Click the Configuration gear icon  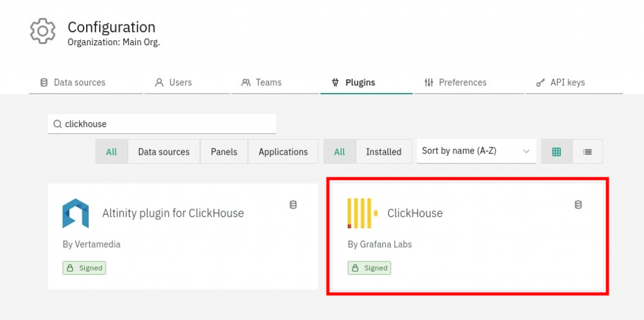42,31
